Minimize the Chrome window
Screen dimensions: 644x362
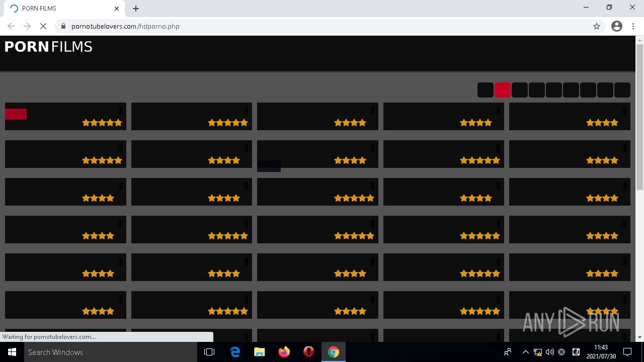click(x=586, y=8)
